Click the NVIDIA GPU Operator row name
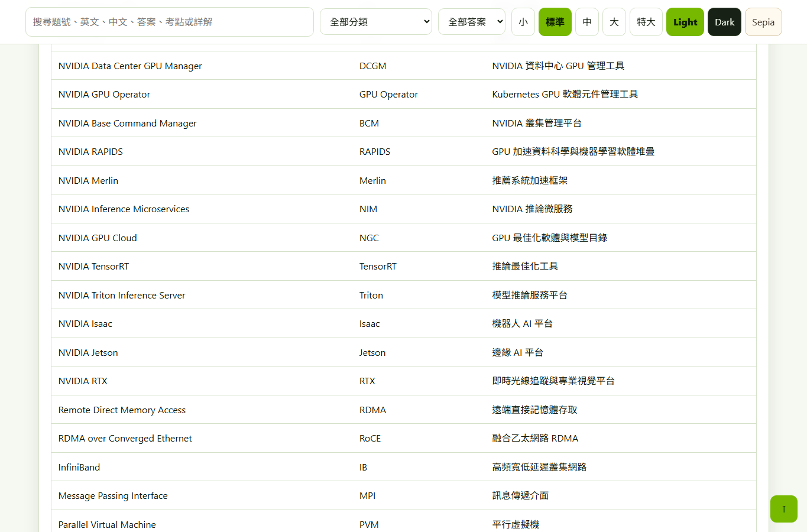The image size is (807, 532). pos(104,95)
